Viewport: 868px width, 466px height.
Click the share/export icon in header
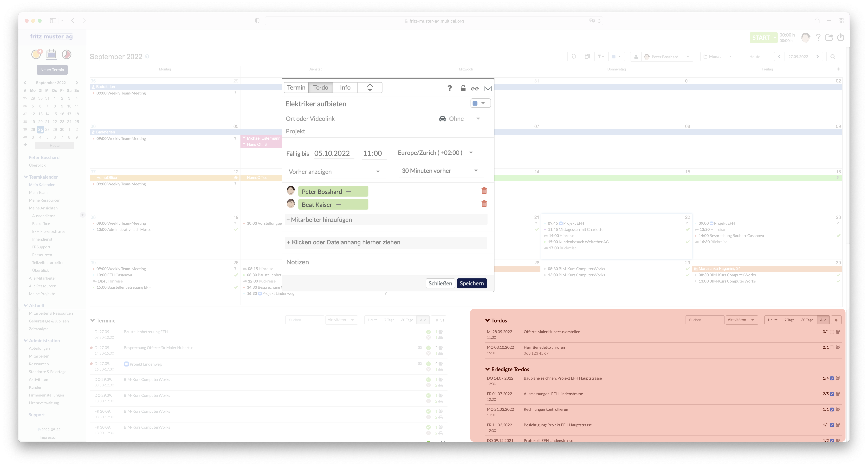829,37
